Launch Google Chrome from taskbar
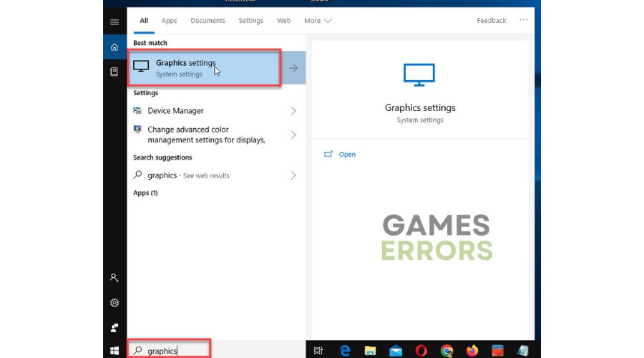Screen dimensions: 644x358 (447, 351)
